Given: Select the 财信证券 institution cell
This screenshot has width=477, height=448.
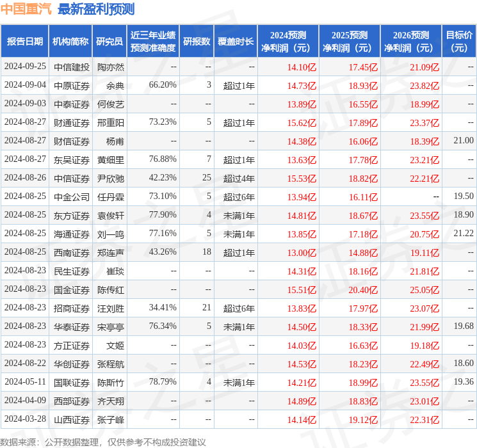Looking at the screenshot, I should coord(72,141).
